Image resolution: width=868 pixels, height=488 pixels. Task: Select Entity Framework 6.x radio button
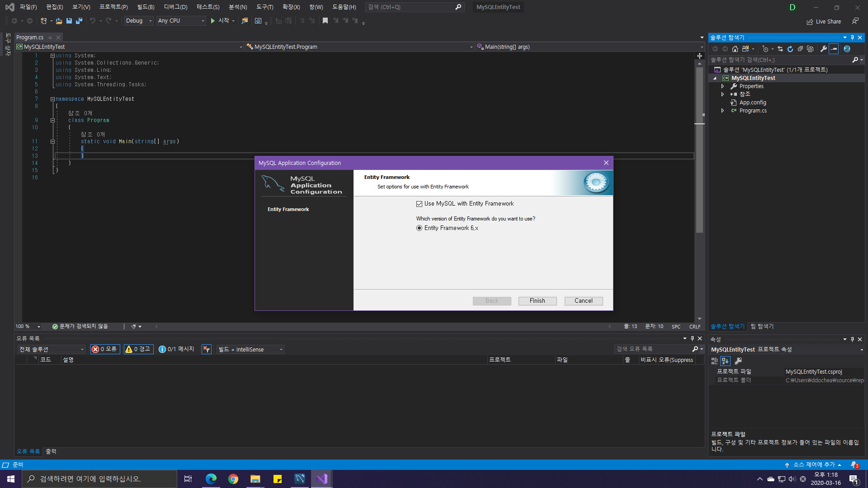(x=420, y=228)
